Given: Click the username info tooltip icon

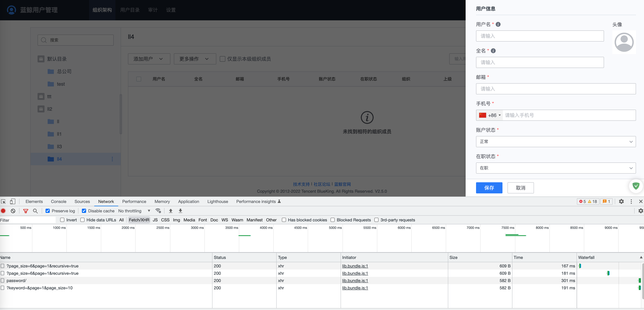Looking at the screenshot, I should click(498, 24).
